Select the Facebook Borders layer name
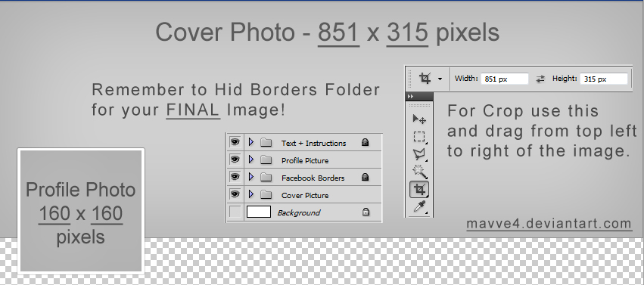 [313, 178]
